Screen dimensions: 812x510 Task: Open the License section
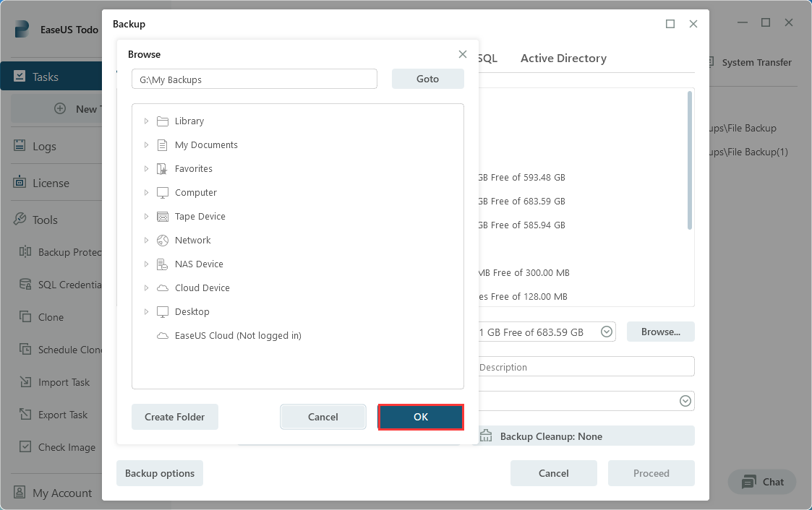51,182
